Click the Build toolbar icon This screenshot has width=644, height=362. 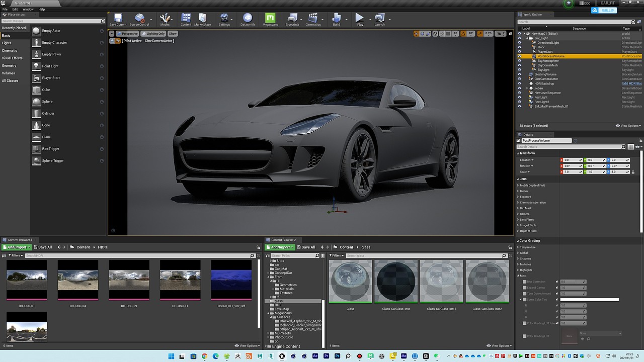tap(336, 19)
